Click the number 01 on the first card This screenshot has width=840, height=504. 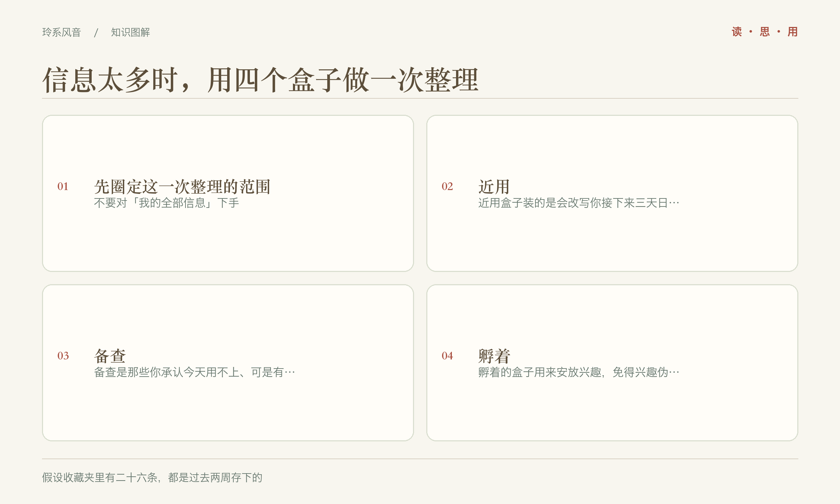pyautogui.click(x=63, y=186)
